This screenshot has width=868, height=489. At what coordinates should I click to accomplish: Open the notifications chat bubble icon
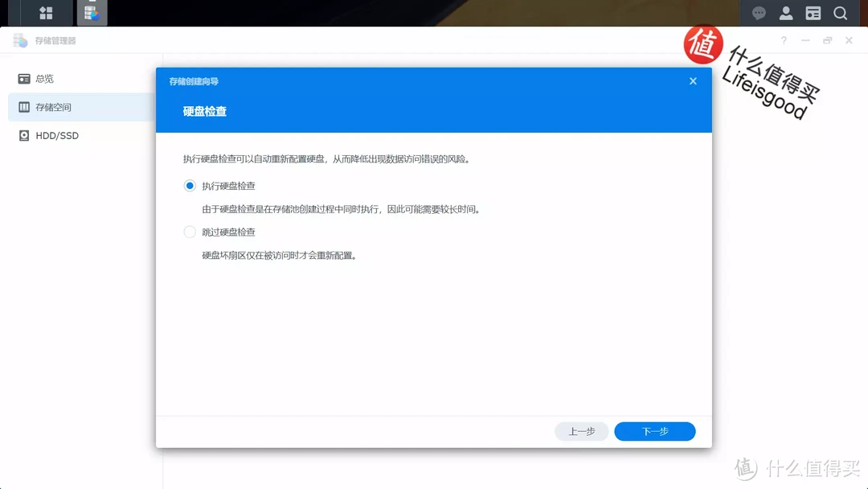pos(759,14)
